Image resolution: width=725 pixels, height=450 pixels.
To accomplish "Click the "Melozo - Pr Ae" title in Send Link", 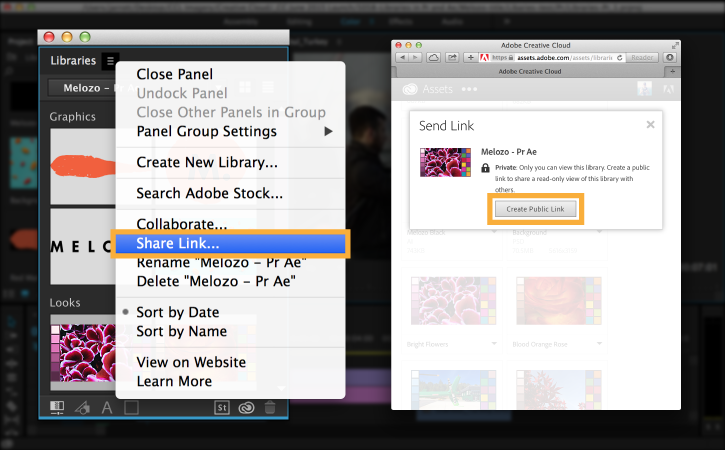I will tap(509, 152).
